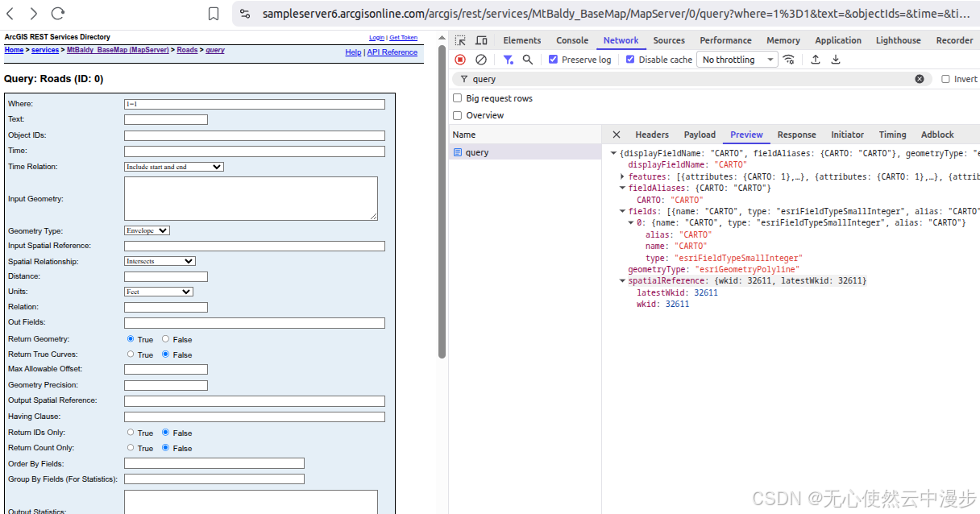Viewport: 980px width, 514px height.
Task: Open the Units Feet dropdown
Action: (x=159, y=292)
